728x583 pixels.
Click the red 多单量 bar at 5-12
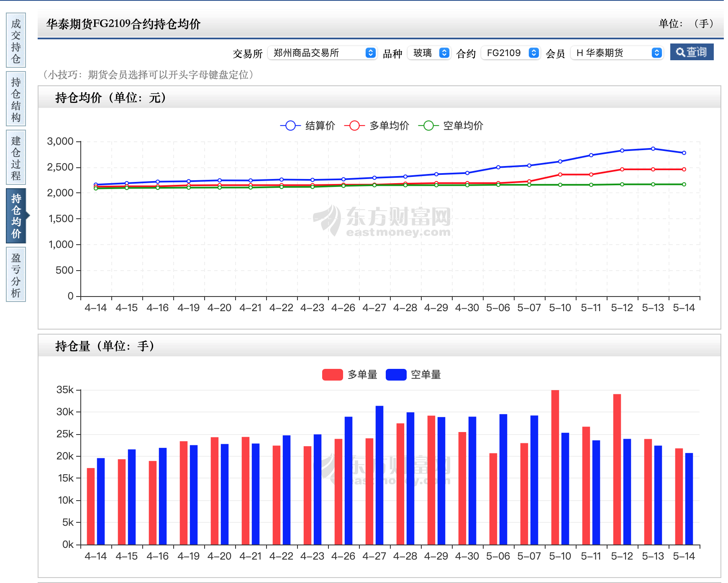point(617,469)
